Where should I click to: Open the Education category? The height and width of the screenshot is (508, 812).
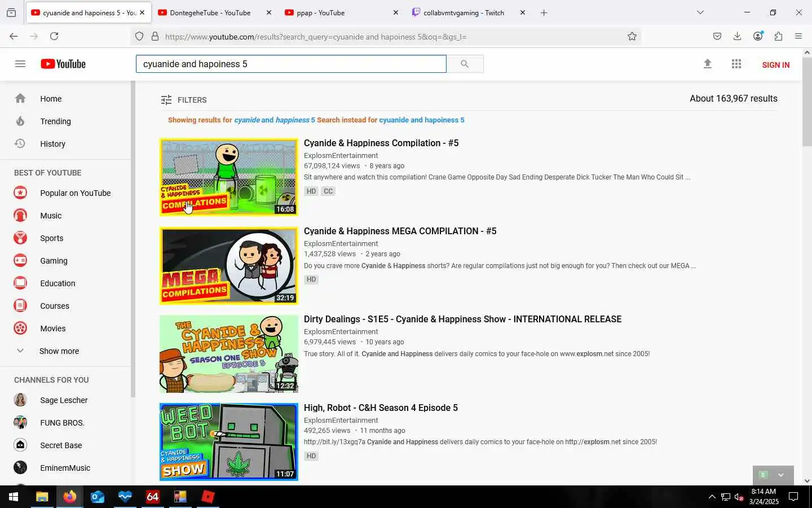[58, 283]
